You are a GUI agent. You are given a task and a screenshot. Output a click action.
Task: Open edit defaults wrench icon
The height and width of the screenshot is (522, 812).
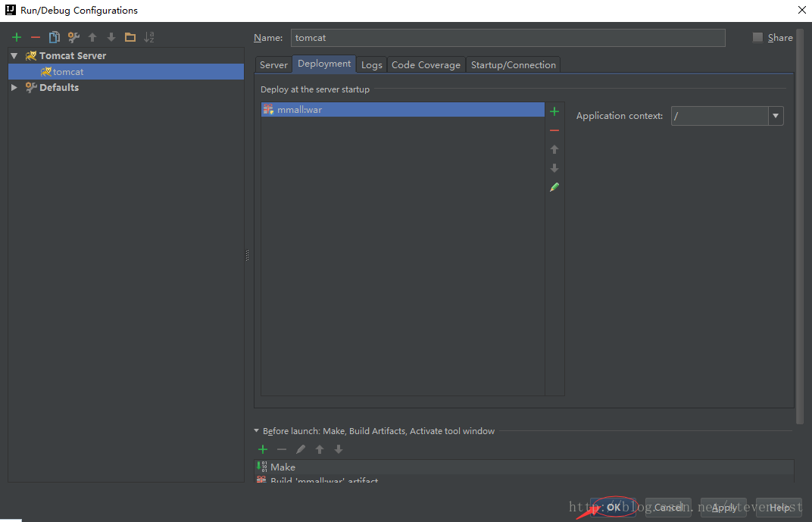pos(73,37)
